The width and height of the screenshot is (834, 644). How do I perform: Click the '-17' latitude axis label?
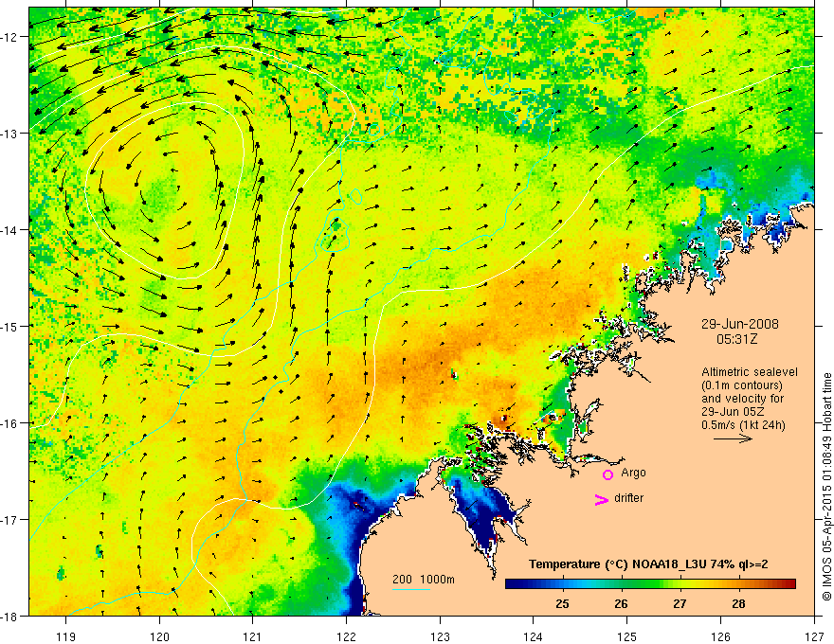9,519
